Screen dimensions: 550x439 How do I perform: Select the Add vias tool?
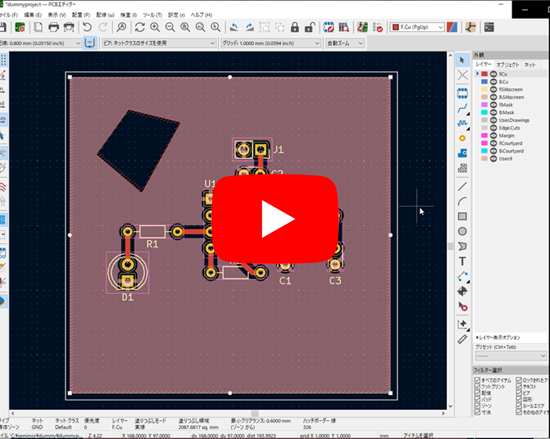[462, 139]
